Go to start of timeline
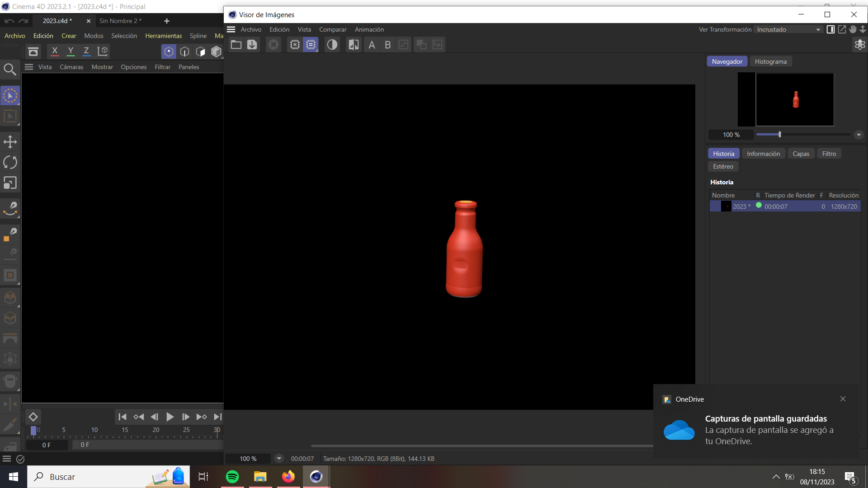This screenshot has width=868, height=488. coord(122,417)
